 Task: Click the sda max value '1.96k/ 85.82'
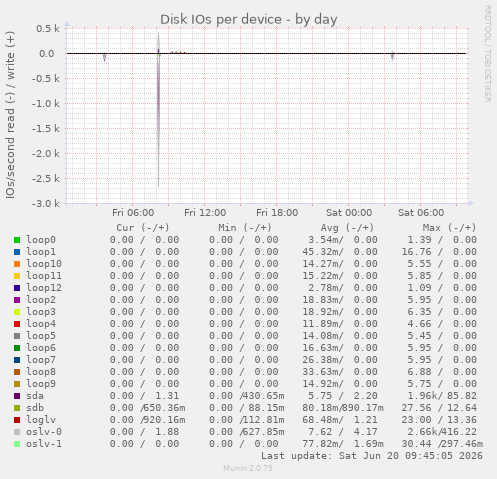tap(442, 396)
